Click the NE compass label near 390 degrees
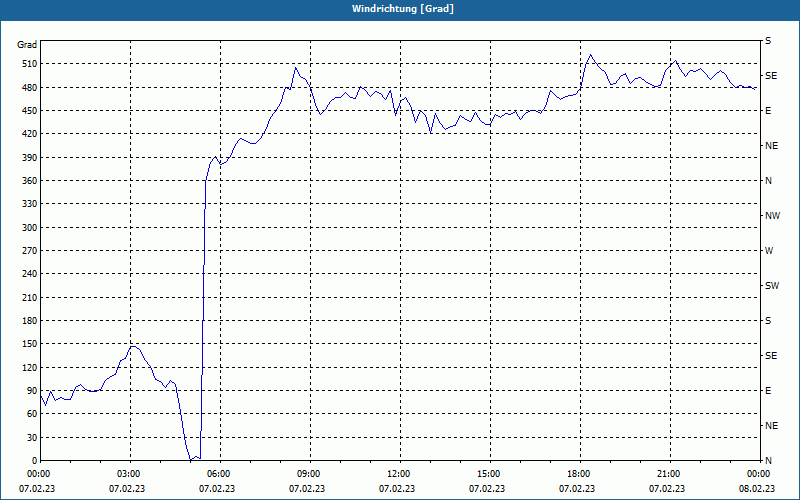 (771, 146)
